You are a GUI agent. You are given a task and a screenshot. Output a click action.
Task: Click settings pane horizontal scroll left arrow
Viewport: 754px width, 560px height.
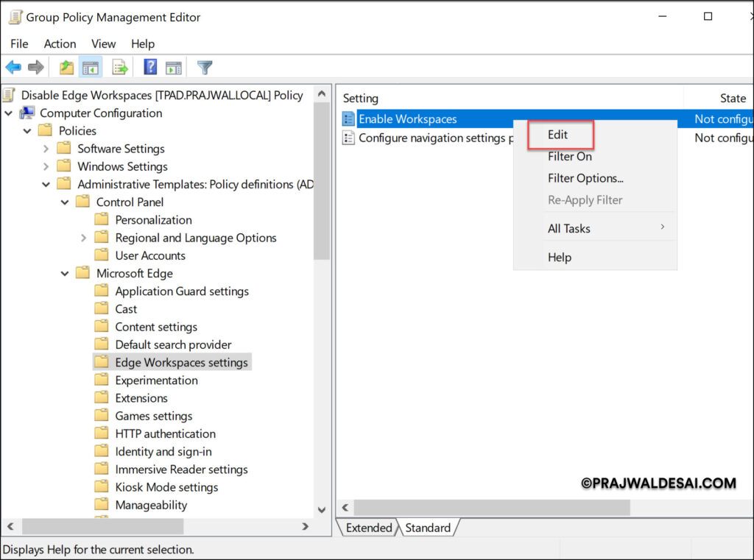coord(345,508)
